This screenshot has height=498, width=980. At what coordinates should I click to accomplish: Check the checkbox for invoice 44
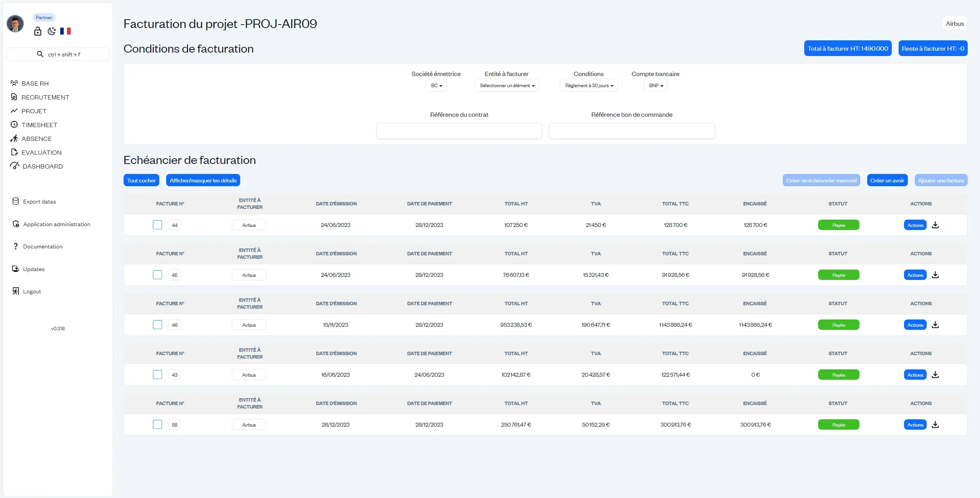(157, 225)
